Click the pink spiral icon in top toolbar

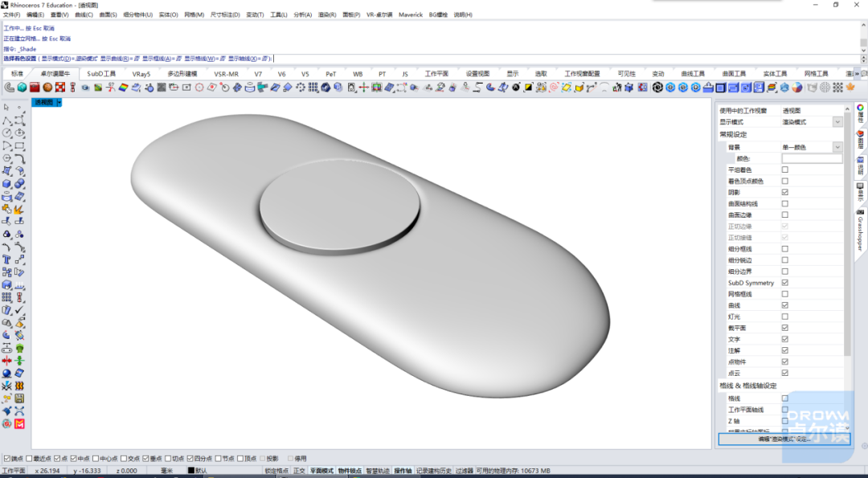click(554, 88)
